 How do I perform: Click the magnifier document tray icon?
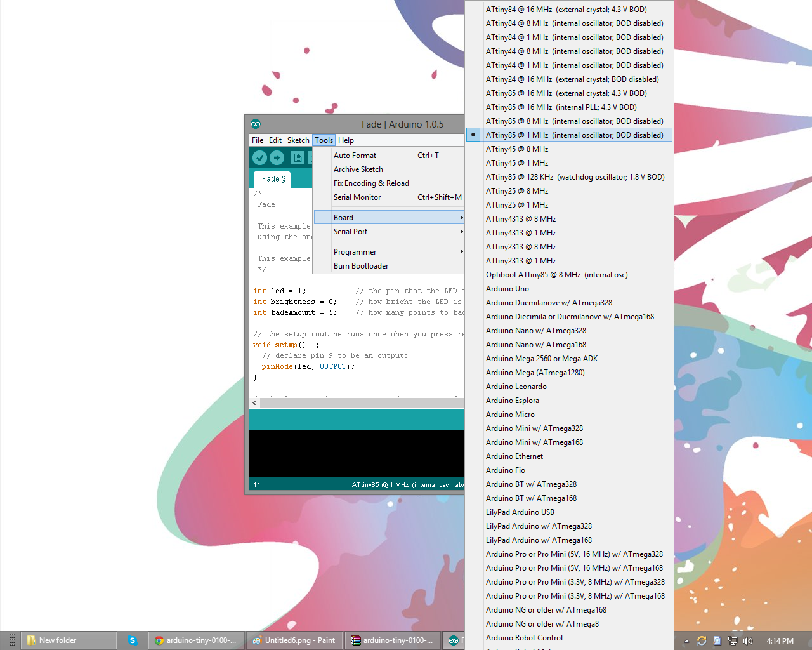point(717,641)
